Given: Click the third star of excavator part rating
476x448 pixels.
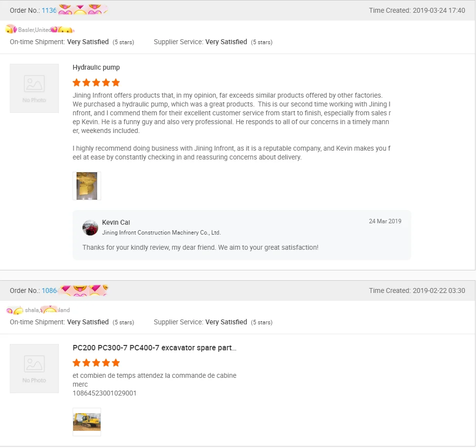Looking at the screenshot, I should point(96,363).
